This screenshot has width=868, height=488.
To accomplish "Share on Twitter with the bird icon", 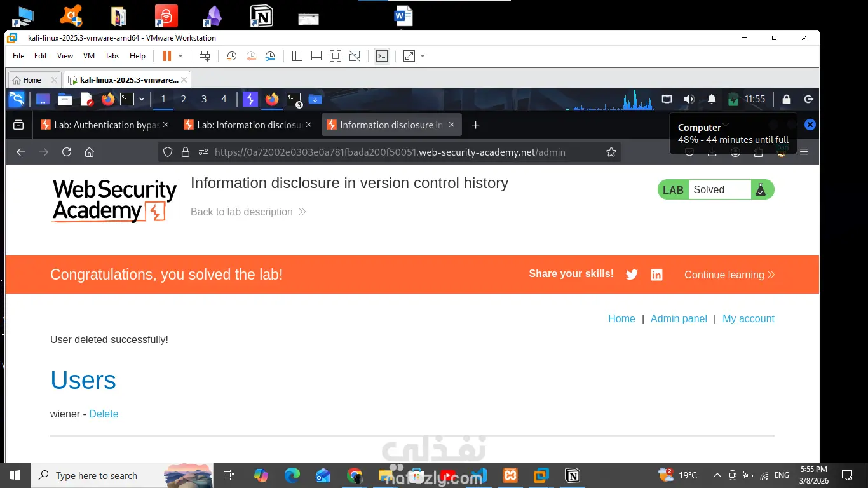I will (x=632, y=274).
